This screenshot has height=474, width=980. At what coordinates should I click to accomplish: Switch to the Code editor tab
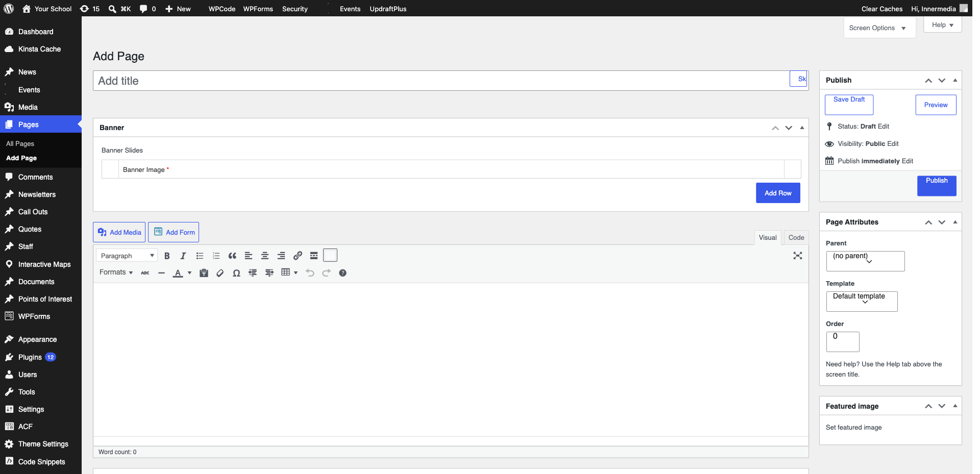click(796, 237)
